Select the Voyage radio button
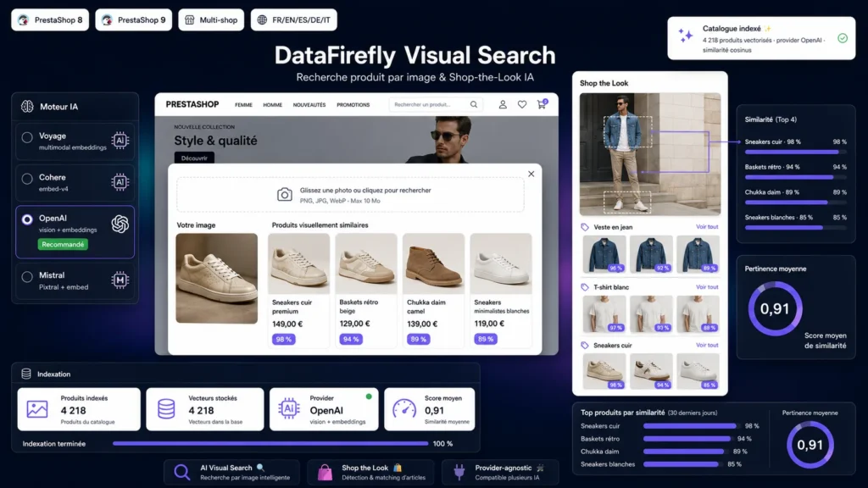 (26, 137)
